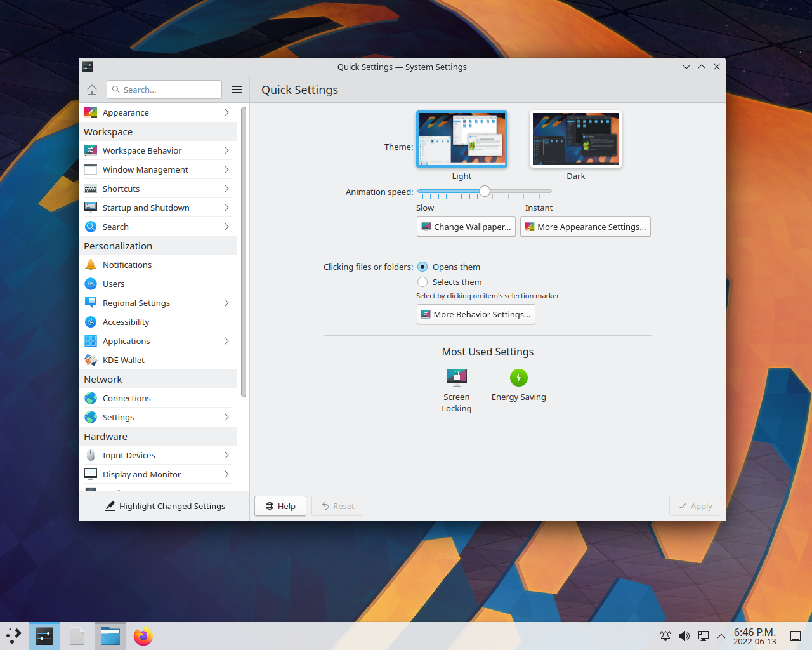Expand the Shortcuts chevron
The height and width of the screenshot is (650, 812).
pos(226,189)
